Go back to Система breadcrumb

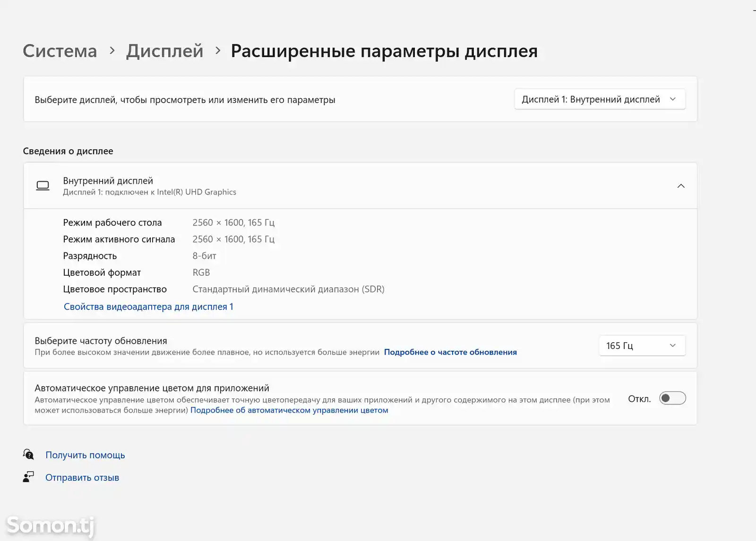coord(60,51)
